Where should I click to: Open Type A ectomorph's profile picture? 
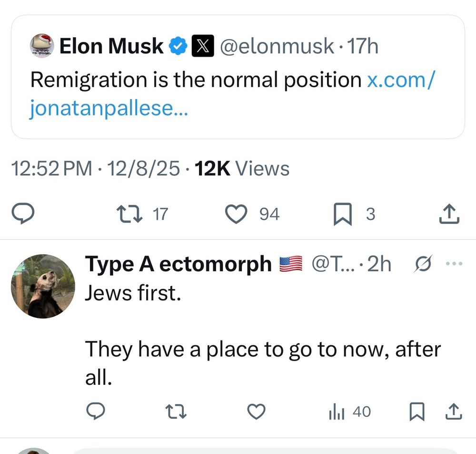pos(43,286)
